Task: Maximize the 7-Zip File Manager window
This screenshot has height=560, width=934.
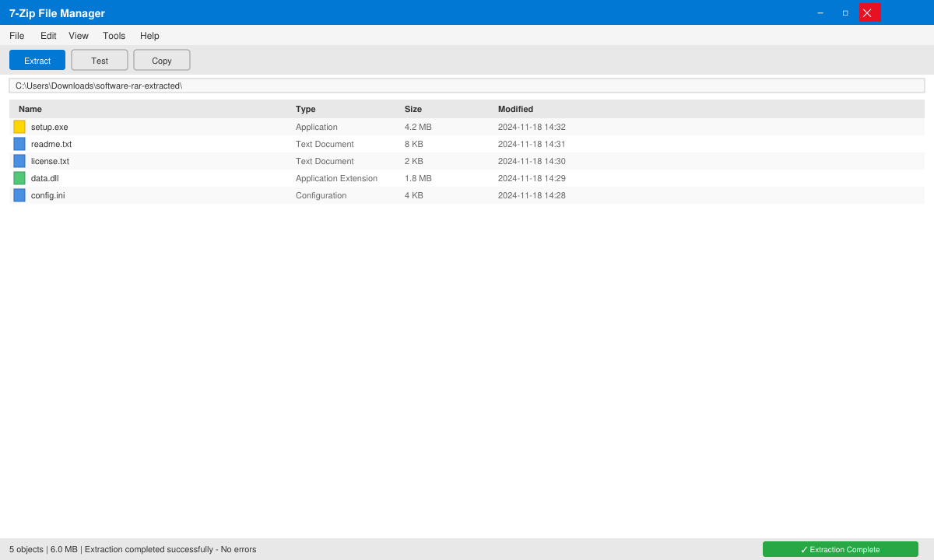Action: tap(845, 12)
